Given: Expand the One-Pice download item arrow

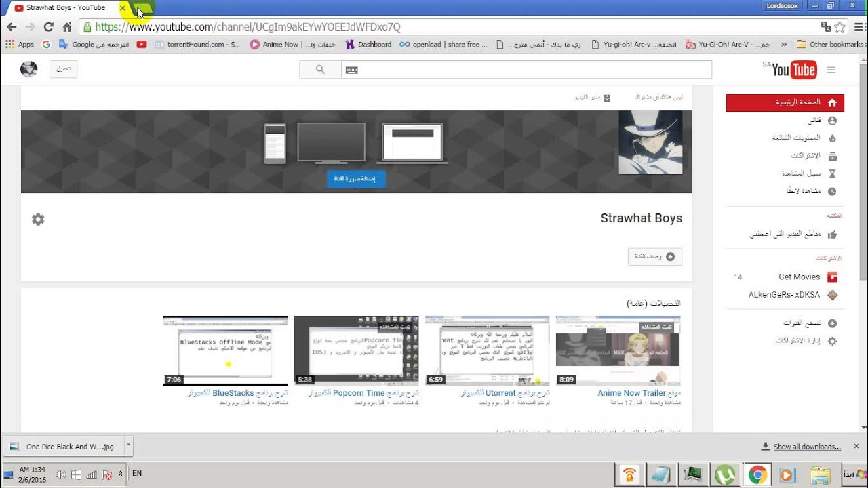Looking at the screenshot, I should coord(128,446).
